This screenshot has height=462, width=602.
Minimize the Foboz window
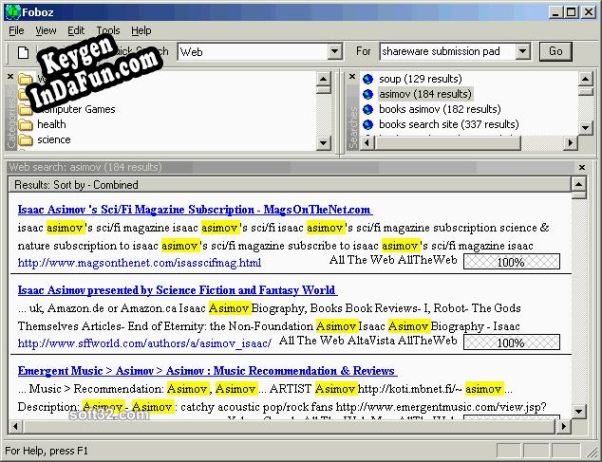556,13
